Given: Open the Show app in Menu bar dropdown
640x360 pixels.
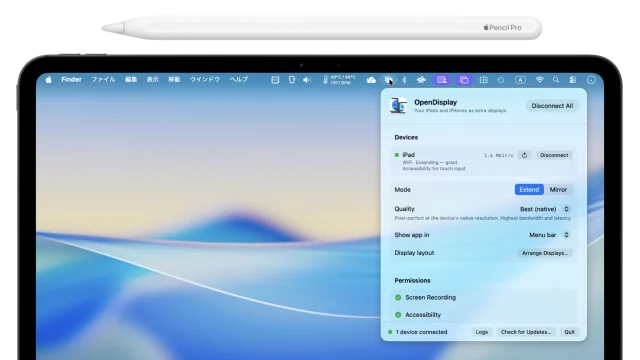Looking at the screenshot, I should coord(549,235).
